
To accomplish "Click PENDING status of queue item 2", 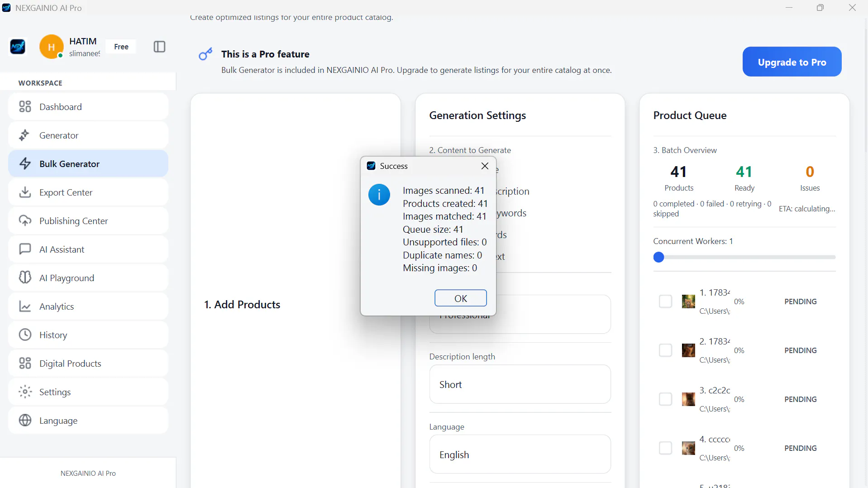I will [800, 350].
